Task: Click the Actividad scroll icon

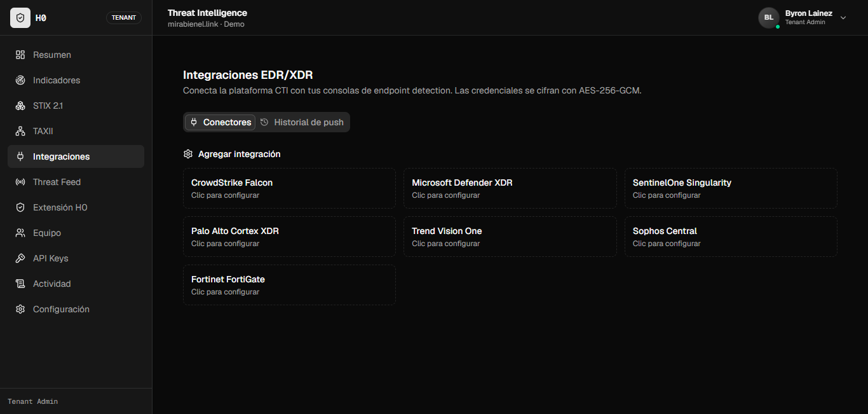Action: click(20, 284)
